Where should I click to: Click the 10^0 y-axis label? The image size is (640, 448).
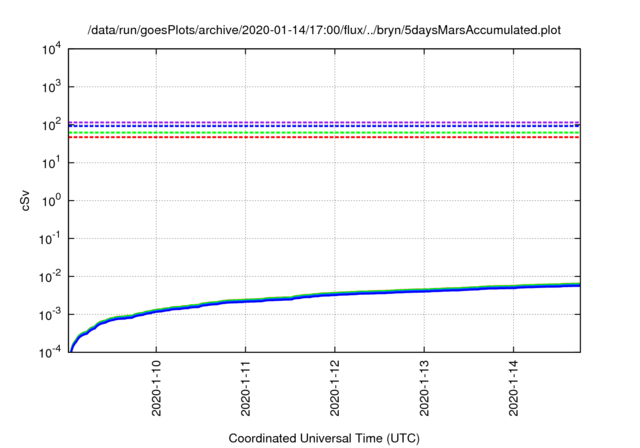[x=51, y=201]
